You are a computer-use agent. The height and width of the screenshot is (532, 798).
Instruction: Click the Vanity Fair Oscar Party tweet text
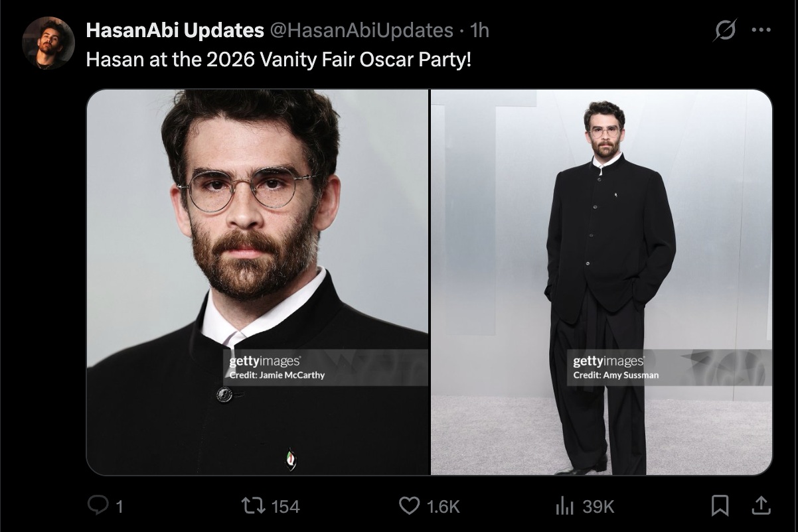point(279,60)
